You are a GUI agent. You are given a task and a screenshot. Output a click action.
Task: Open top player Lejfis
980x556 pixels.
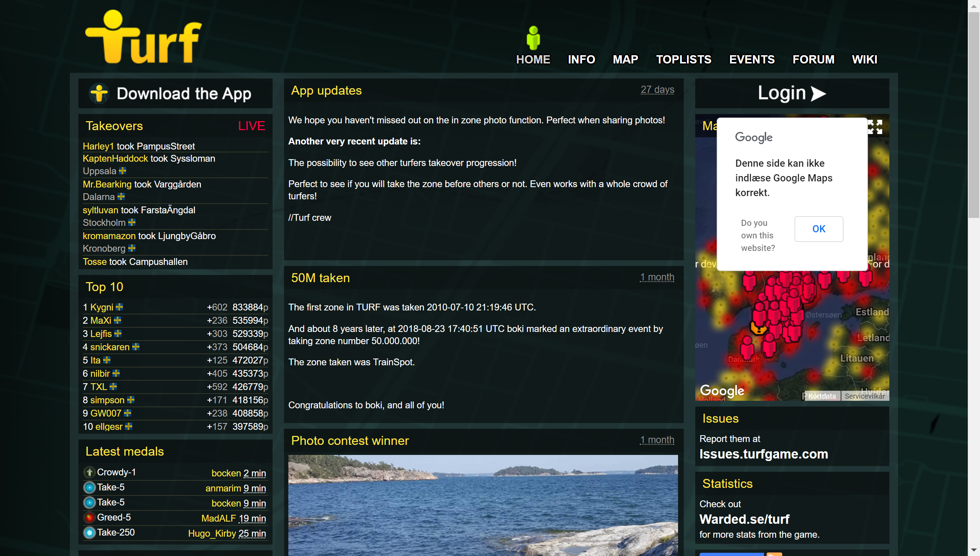pyautogui.click(x=101, y=334)
